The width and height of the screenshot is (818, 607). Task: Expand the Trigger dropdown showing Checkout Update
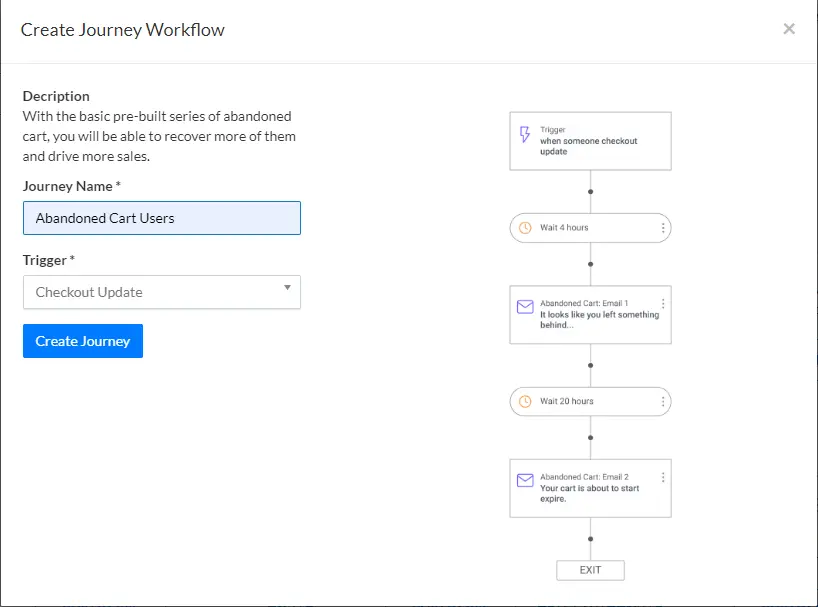(x=162, y=292)
